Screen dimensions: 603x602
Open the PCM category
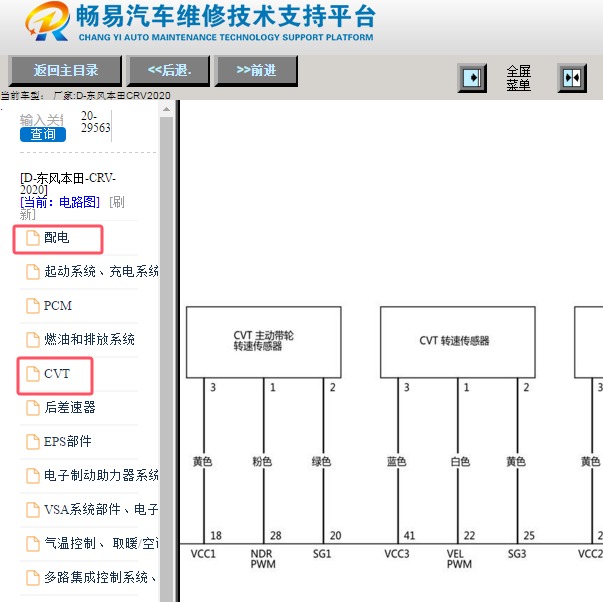58,305
